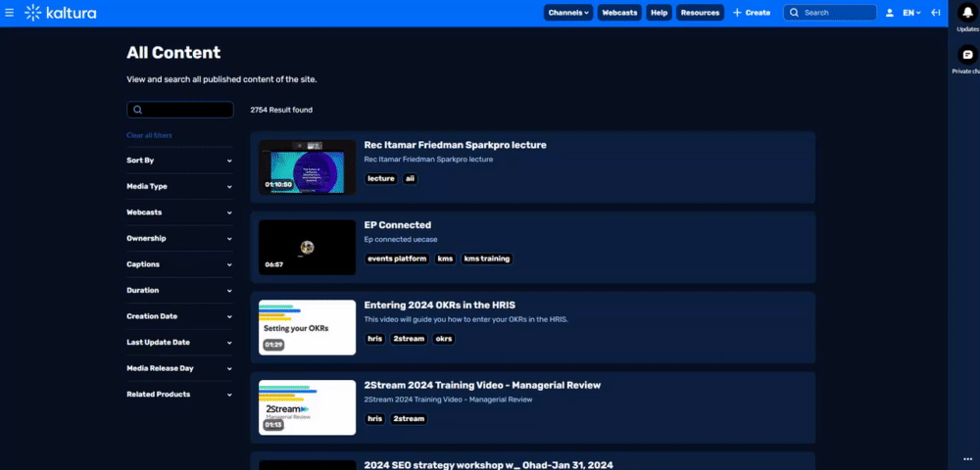980x470 pixels.
Task: Select hris tag on Entering 2024 OKRs
Action: 375,339
